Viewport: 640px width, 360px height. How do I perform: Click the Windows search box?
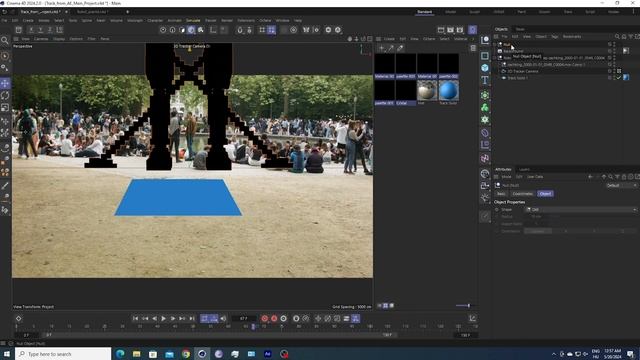click(x=63, y=354)
